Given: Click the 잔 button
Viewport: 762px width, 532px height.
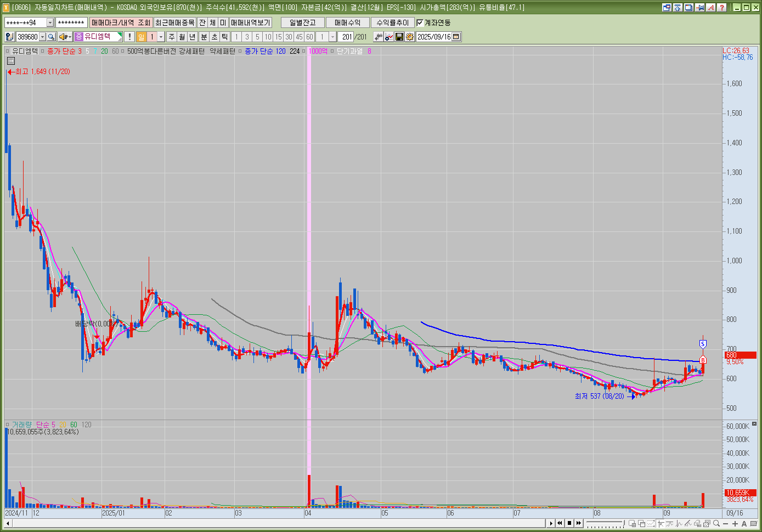Looking at the screenshot, I should [x=202, y=22].
